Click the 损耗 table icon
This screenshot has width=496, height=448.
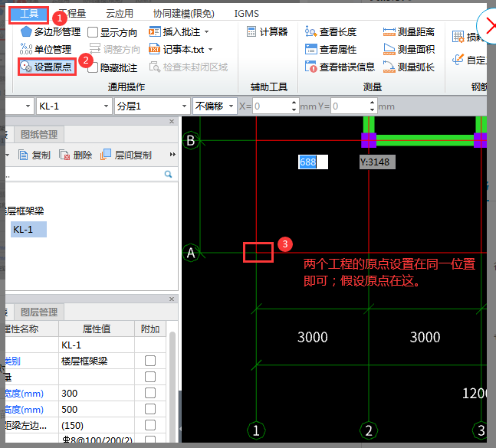pyautogui.click(x=458, y=37)
